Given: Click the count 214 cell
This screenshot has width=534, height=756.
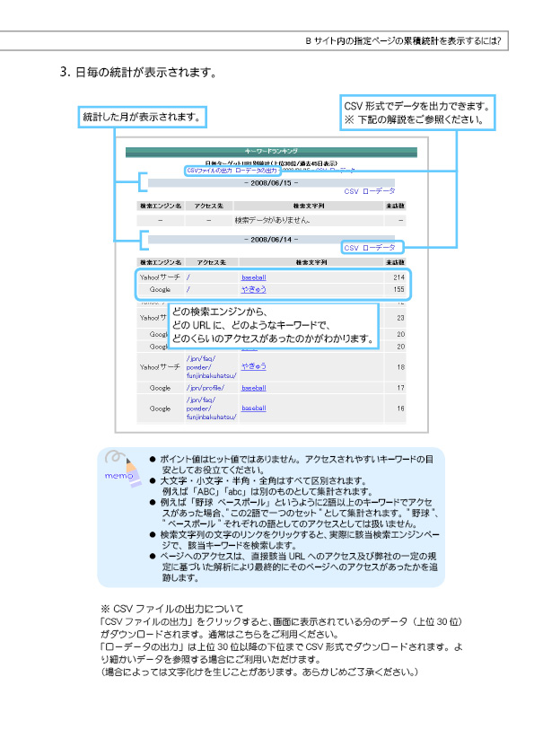Looking at the screenshot, I should pyautogui.click(x=398, y=277).
